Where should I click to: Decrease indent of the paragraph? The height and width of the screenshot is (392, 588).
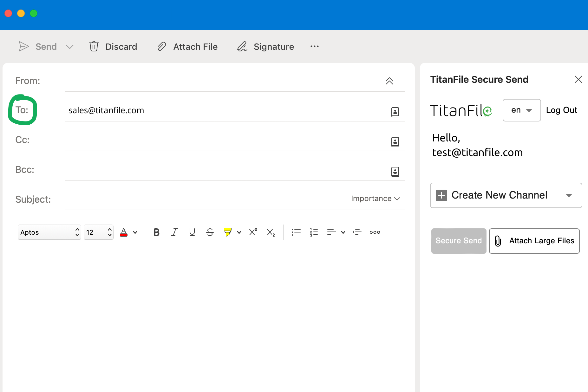(357, 232)
